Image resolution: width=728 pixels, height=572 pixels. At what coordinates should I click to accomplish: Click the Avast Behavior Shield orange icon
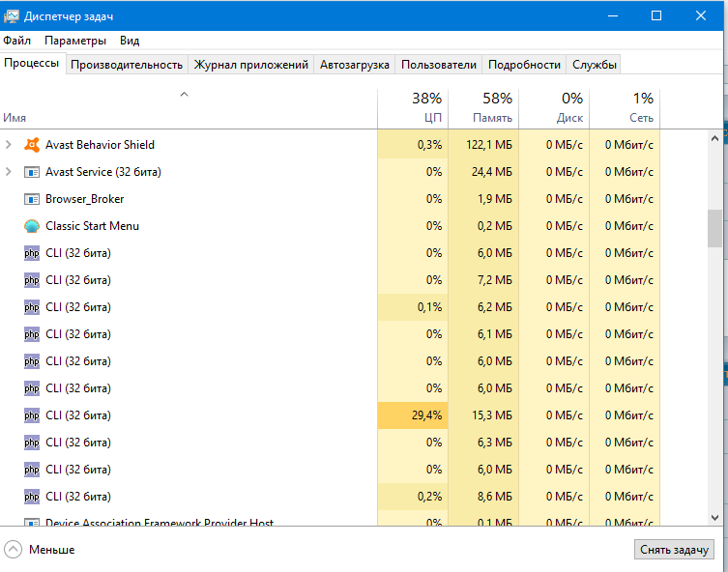click(32, 145)
